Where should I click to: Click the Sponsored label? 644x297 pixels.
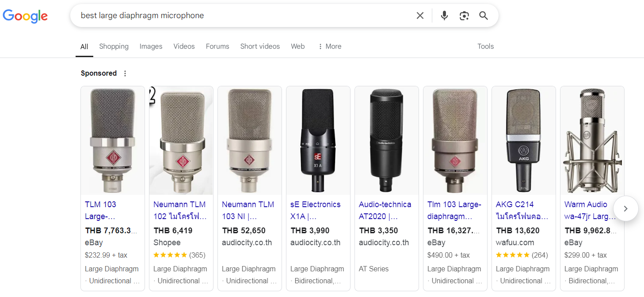click(x=99, y=73)
